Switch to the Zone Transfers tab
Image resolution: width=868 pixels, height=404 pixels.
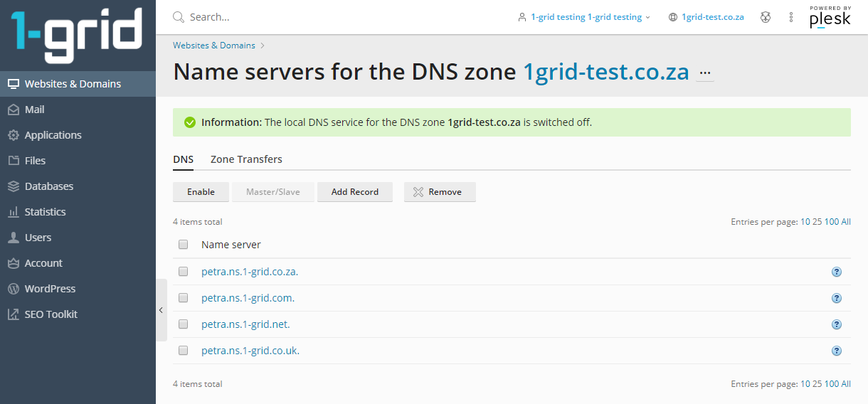click(246, 159)
